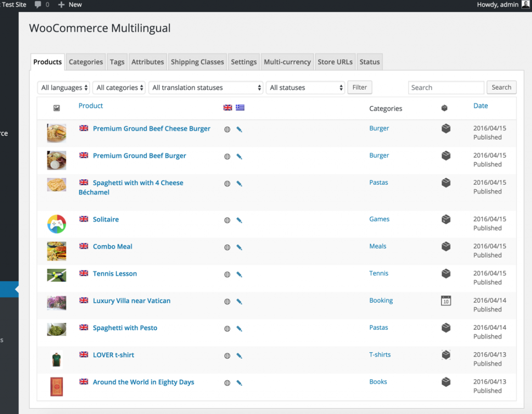The height and width of the screenshot is (414, 532).
Task: Click the image column header icon
Action: [x=57, y=108]
